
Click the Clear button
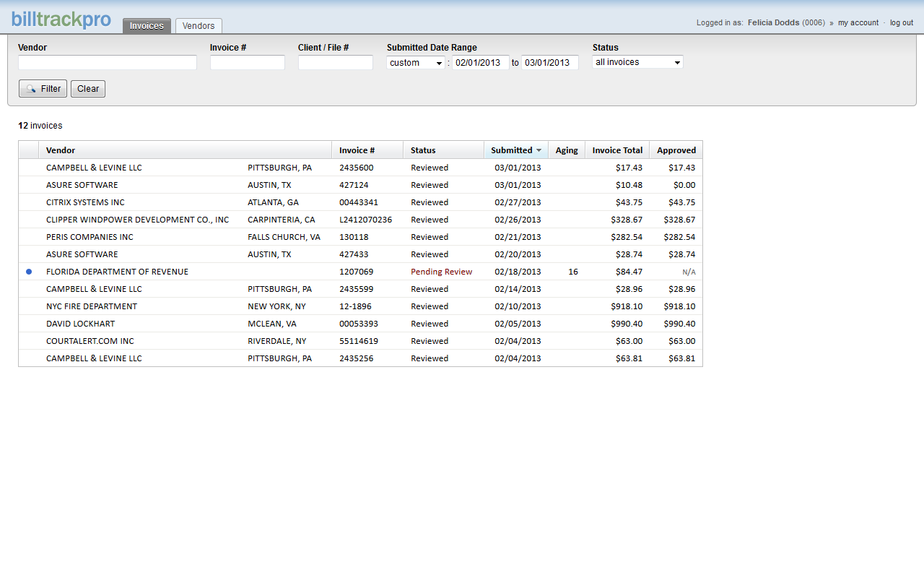click(x=88, y=89)
